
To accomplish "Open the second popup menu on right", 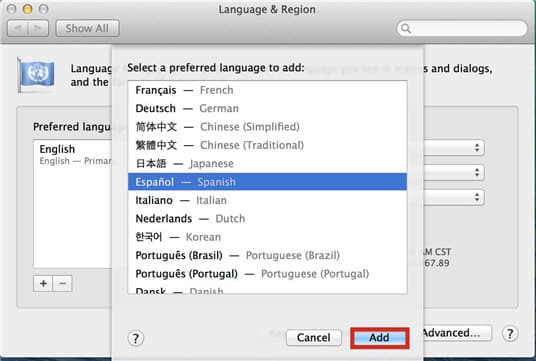I will point(454,173).
